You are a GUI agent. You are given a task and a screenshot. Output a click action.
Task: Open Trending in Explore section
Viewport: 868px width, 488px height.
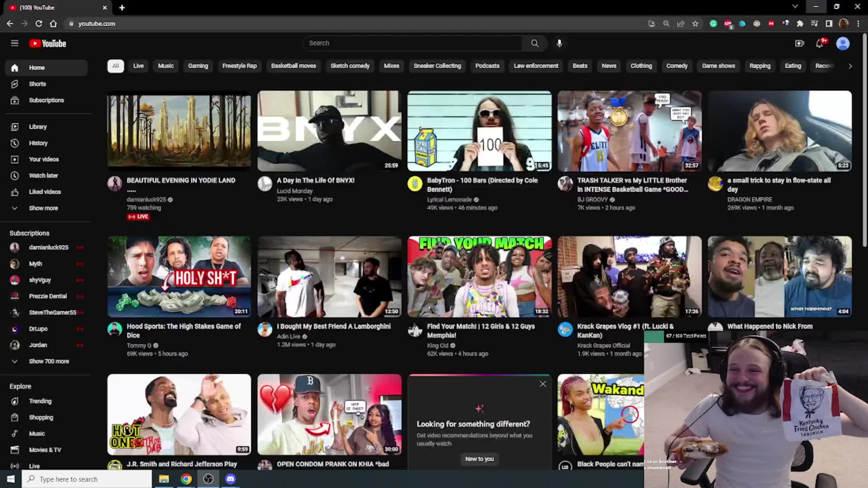pos(45,401)
